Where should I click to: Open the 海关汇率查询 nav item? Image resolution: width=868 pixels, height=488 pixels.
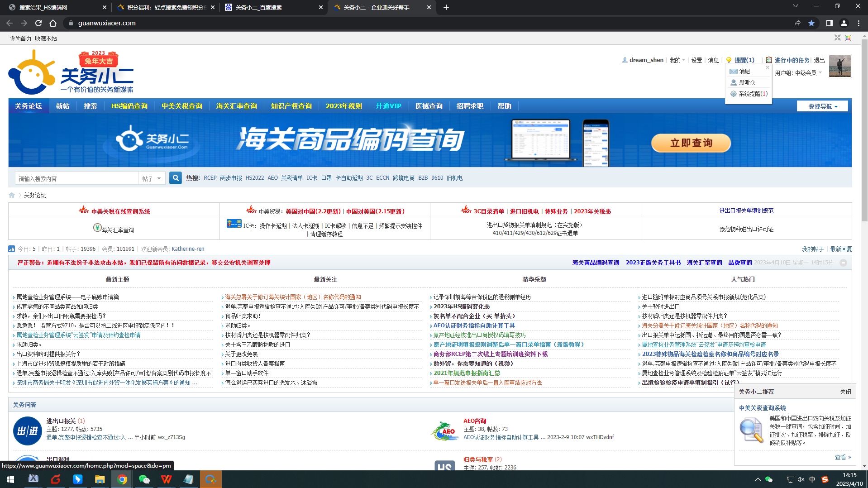(237, 106)
